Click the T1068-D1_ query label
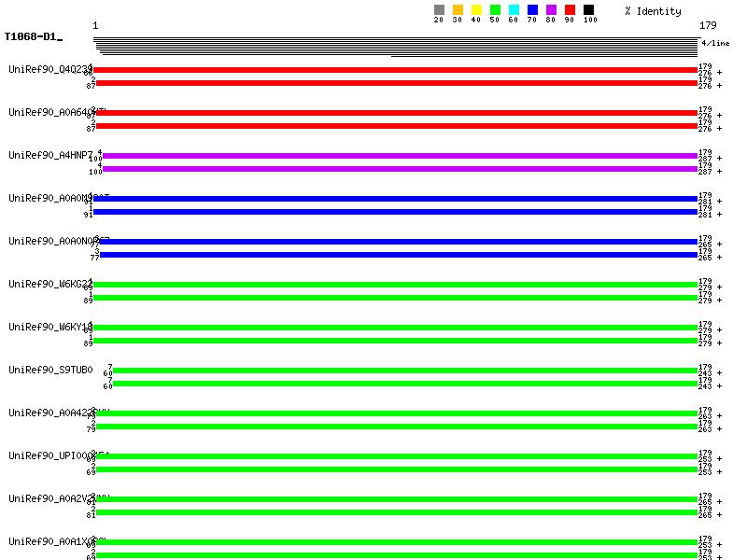This screenshot has width=747, height=560. (x=33, y=37)
